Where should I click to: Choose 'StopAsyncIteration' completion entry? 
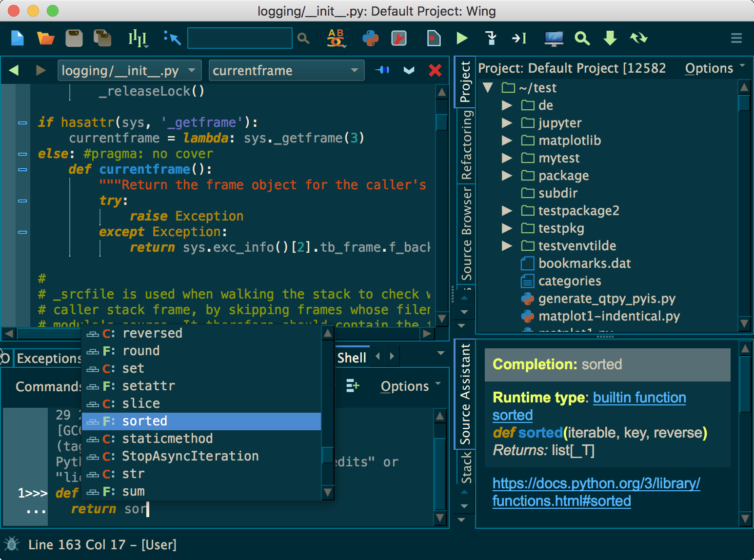[201, 456]
